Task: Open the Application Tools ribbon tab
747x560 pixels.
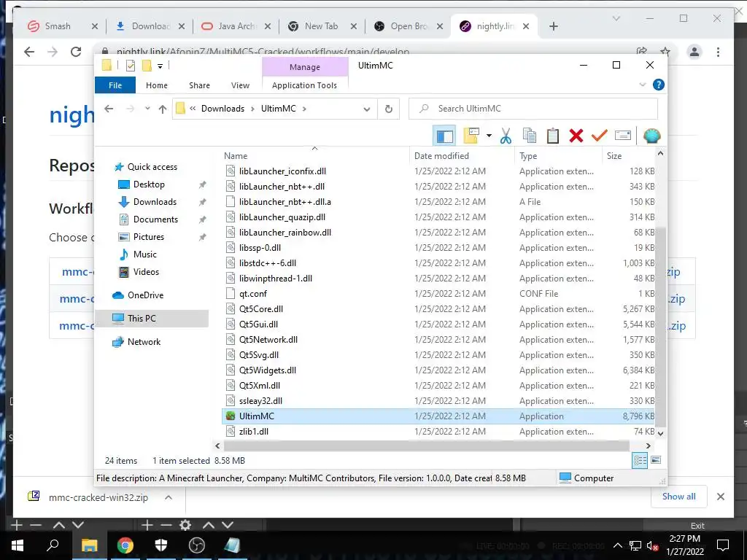Action: tap(304, 85)
